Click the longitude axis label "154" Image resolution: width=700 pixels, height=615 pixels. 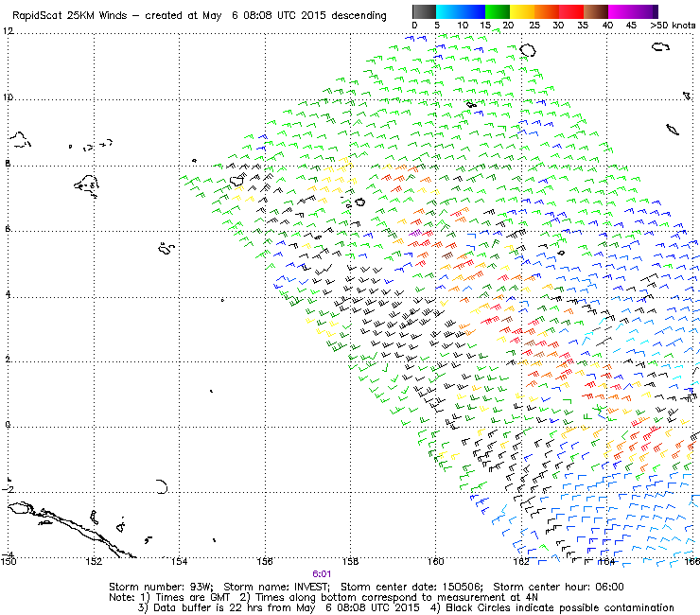click(180, 562)
